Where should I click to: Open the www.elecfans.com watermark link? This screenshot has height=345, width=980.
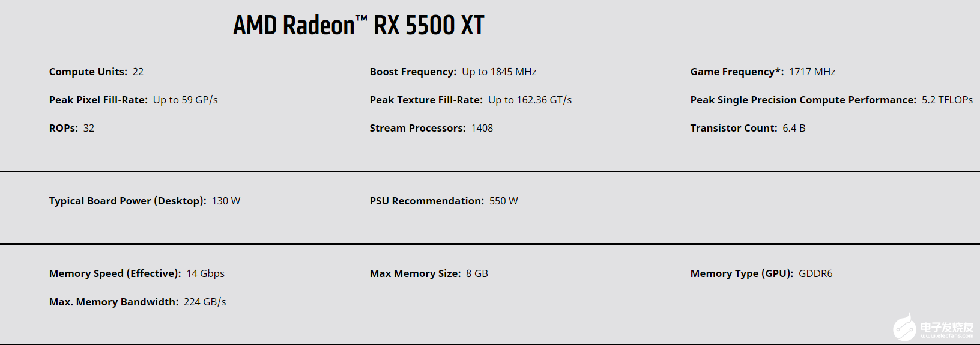coord(947,336)
